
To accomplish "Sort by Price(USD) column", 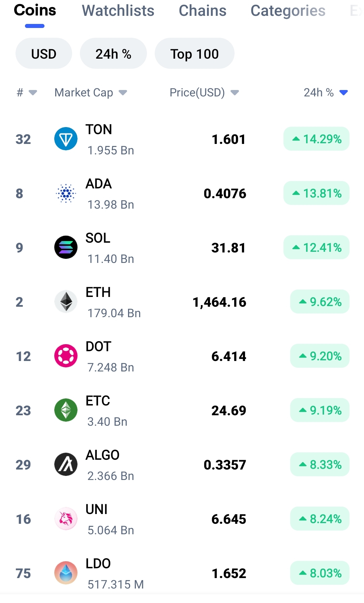I will click(x=204, y=92).
